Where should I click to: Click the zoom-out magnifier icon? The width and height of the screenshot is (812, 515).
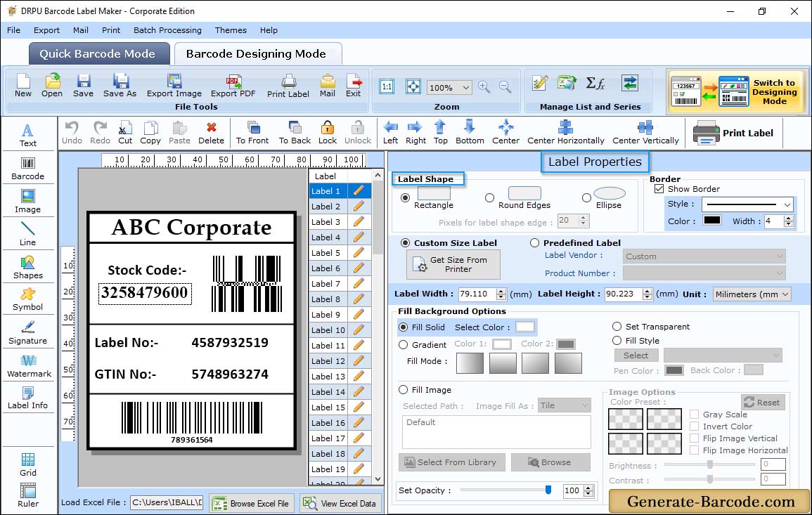coord(505,87)
